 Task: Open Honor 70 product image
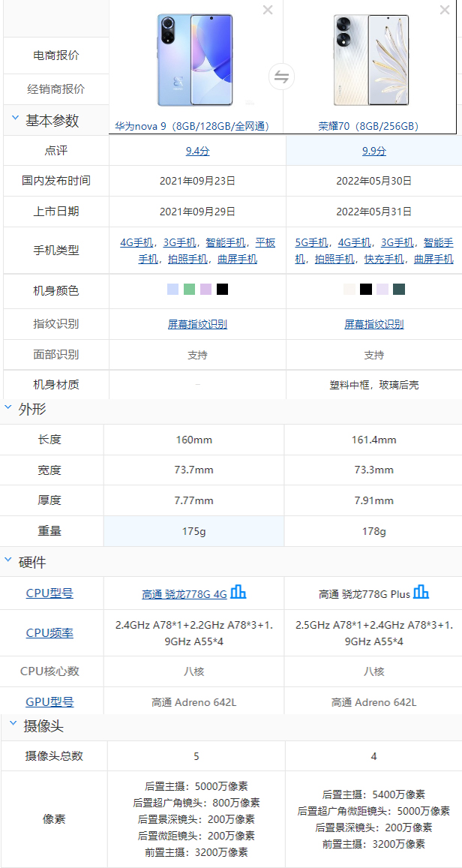(x=371, y=60)
